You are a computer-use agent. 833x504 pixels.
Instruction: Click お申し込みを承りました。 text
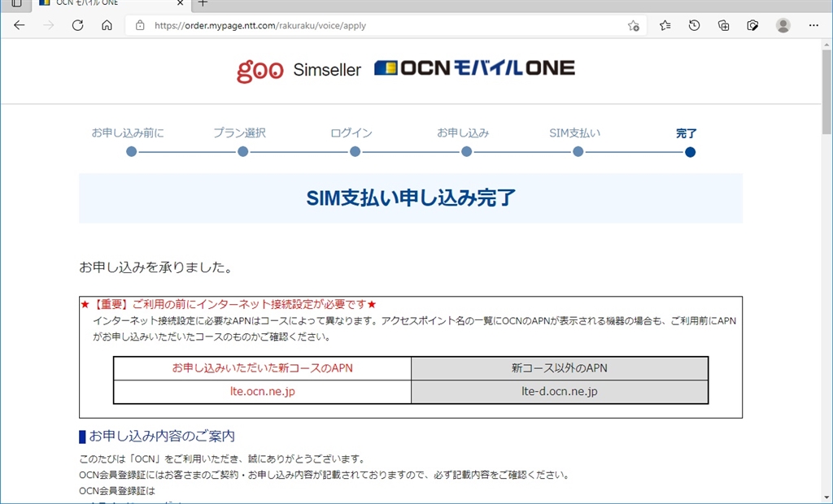click(x=156, y=267)
